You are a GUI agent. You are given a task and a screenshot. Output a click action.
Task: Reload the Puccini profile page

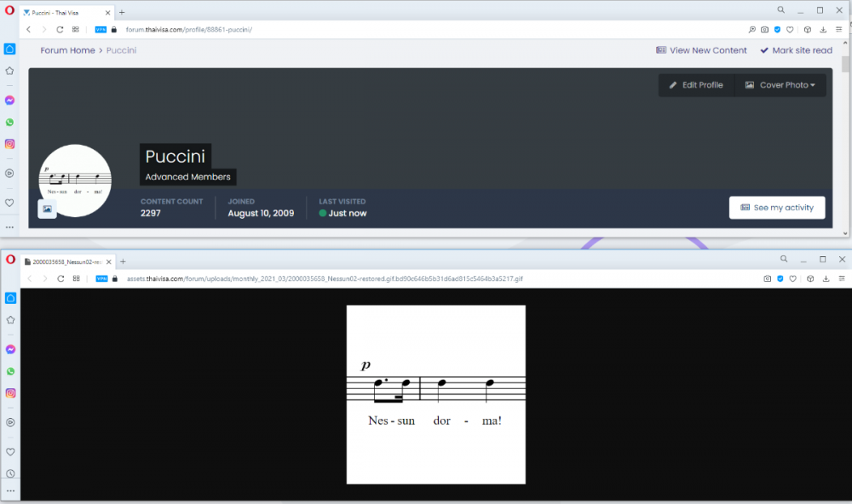coord(60,29)
